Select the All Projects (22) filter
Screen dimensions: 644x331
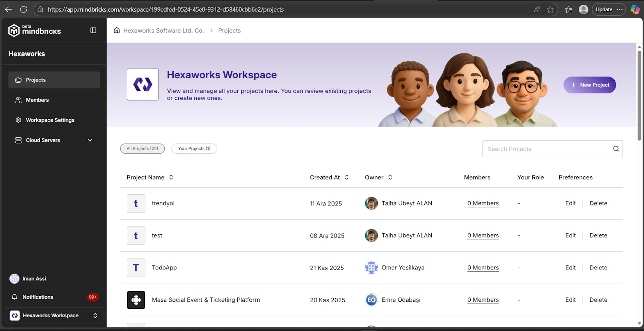tap(142, 149)
